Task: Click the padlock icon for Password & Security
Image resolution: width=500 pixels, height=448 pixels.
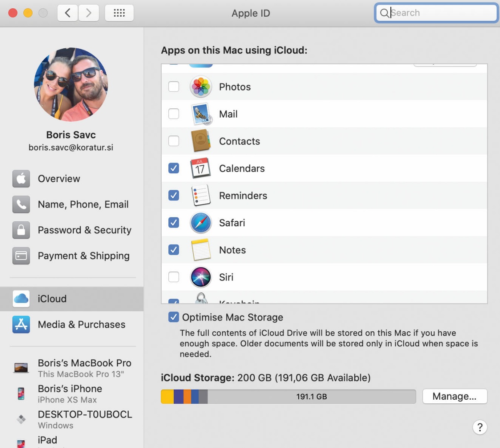Action: 21,230
